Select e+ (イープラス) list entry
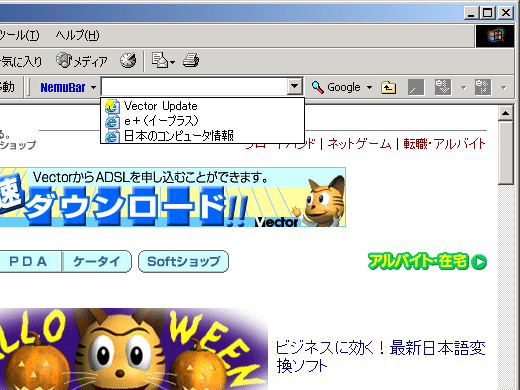 202,121
